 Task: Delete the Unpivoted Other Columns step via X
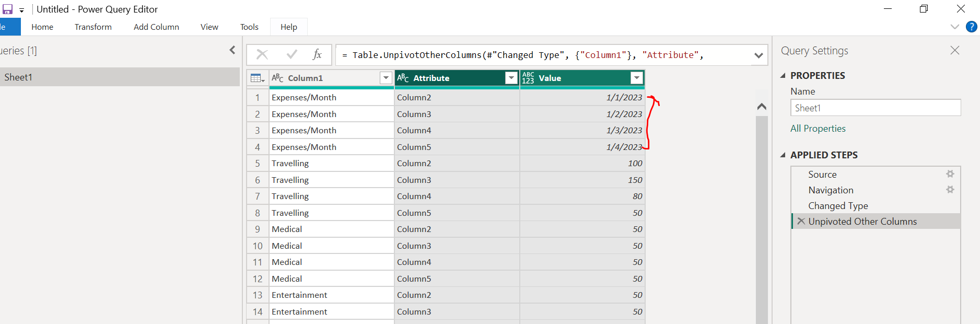801,222
